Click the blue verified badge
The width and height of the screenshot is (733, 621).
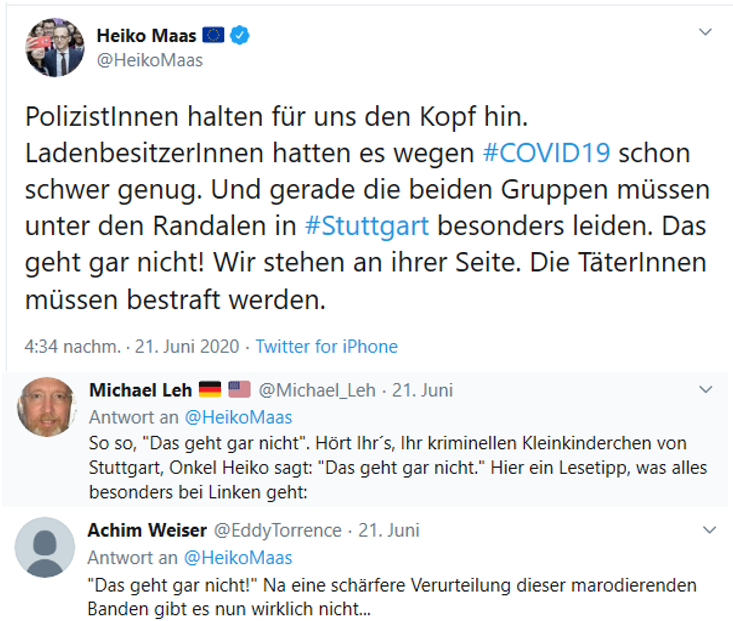point(240,36)
